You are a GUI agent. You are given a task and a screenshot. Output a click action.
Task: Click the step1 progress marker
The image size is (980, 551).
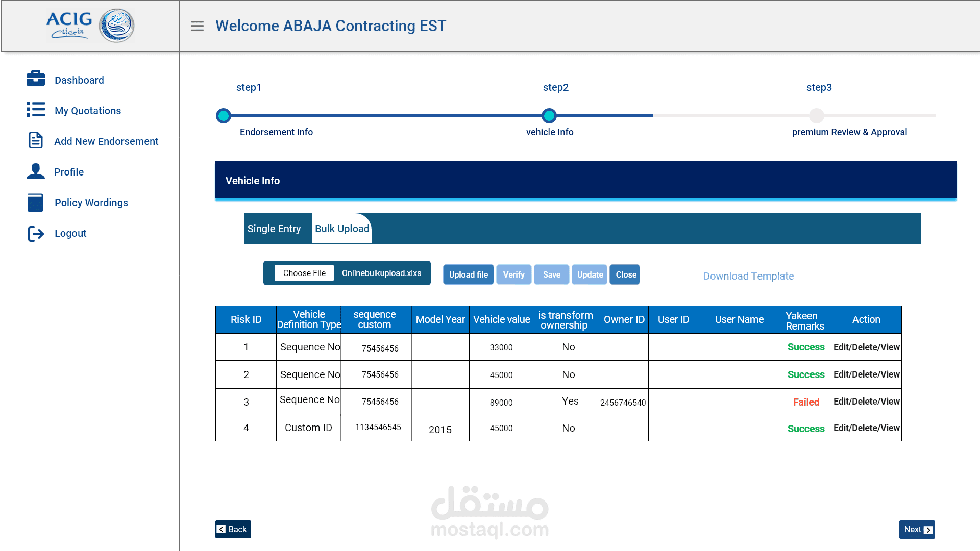tap(224, 116)
